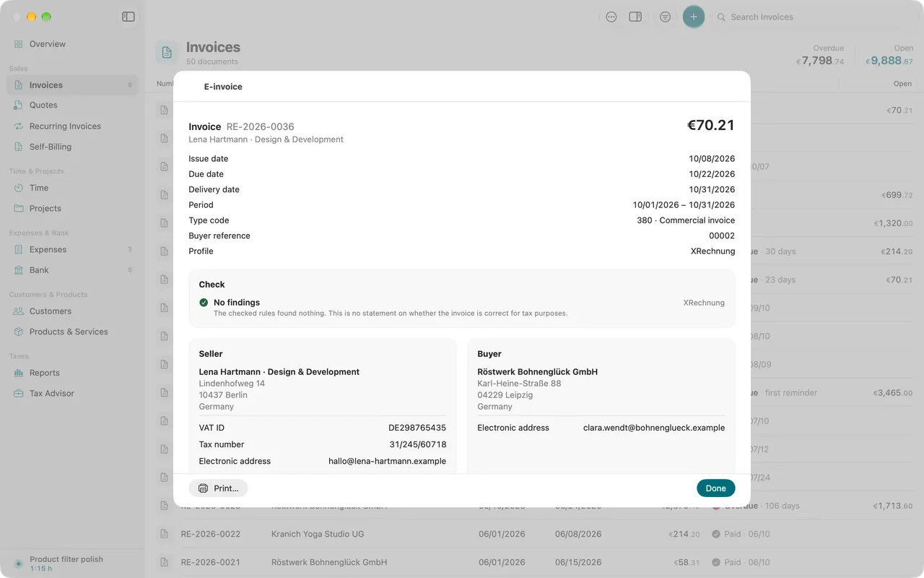Screen dimensions: 924x578
Task: Click the timer record icon for Product filter polish
Action: [x=18, y=564]
